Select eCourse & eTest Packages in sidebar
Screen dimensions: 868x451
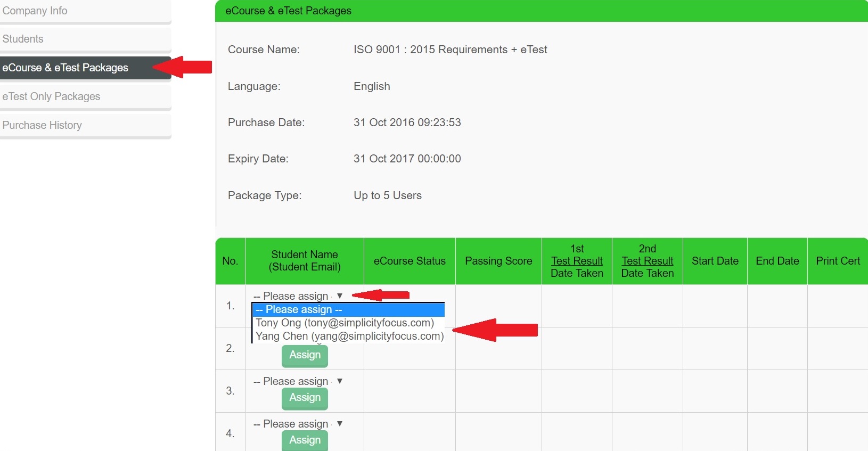pyautogui.click(x=85, y=68)
